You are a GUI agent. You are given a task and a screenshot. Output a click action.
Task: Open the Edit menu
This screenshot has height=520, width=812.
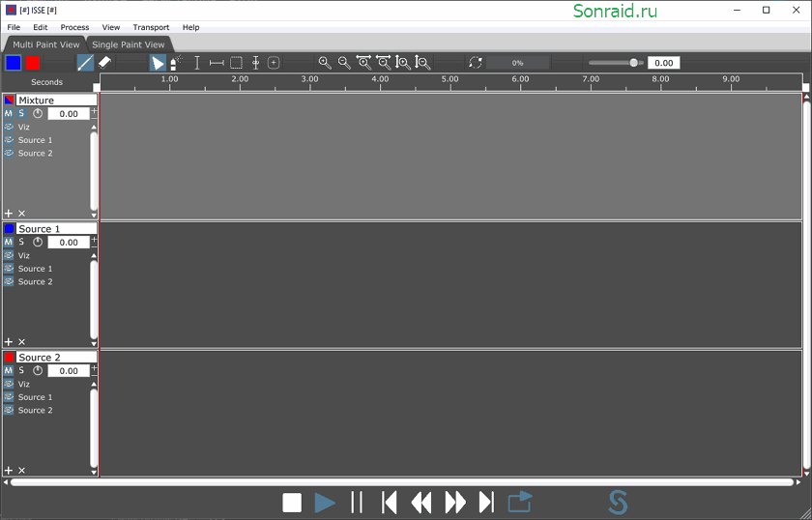pos(41,27)
